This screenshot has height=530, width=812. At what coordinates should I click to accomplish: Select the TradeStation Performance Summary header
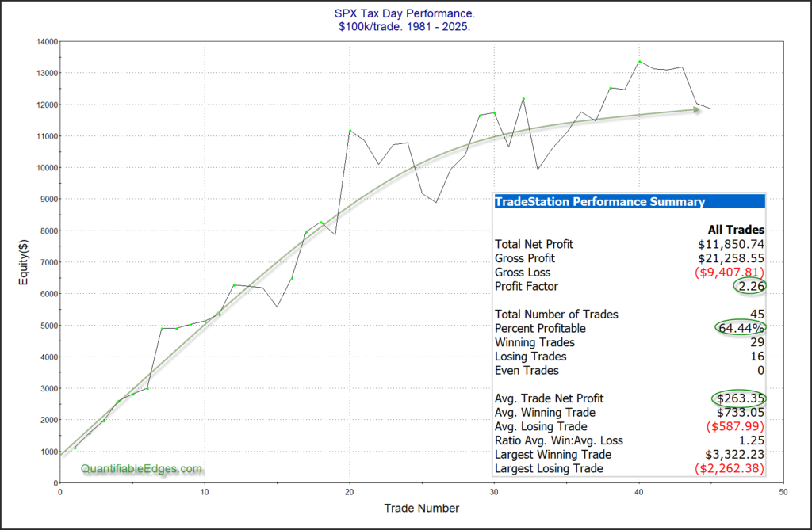coord(599,201)
